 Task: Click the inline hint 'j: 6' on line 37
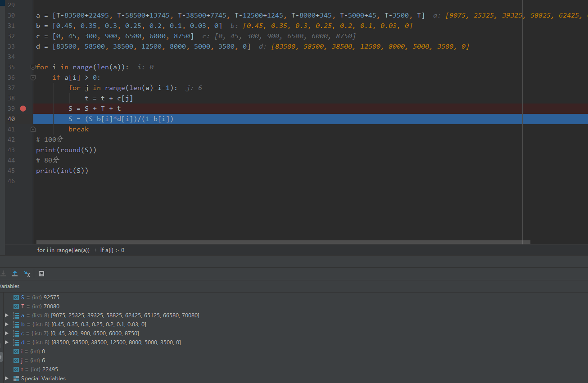194,88
